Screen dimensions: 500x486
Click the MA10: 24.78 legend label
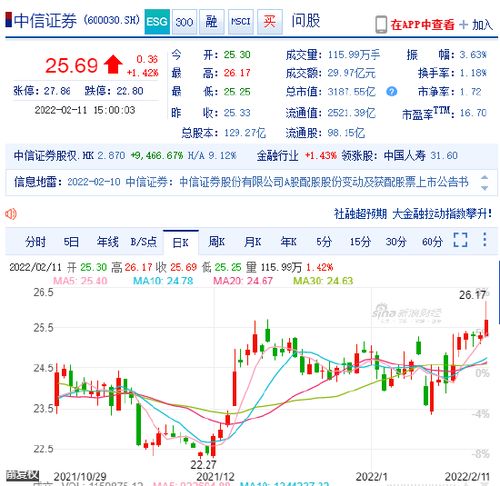coord(163,281)
